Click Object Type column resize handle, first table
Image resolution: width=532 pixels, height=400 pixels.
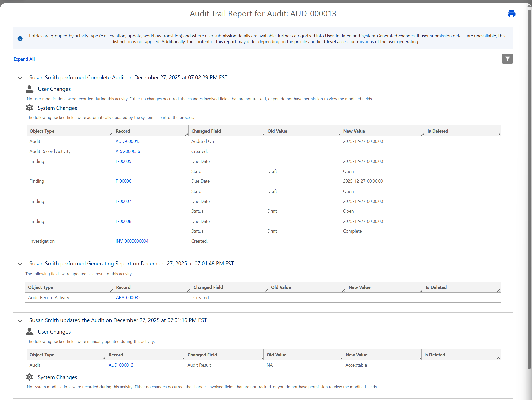click(111, 134)
